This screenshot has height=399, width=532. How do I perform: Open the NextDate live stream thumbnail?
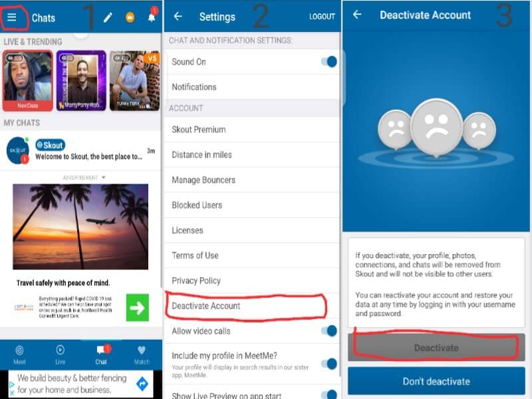[x=28, y=80]
